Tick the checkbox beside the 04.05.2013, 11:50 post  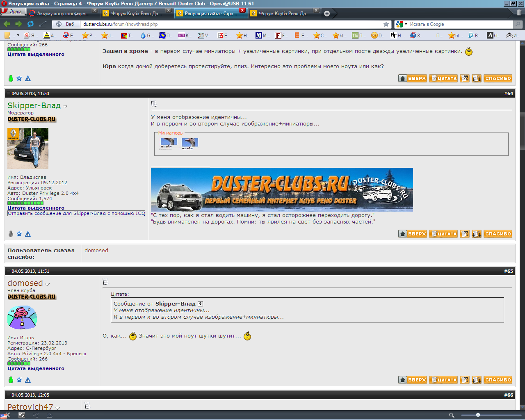tap(8, 94)
